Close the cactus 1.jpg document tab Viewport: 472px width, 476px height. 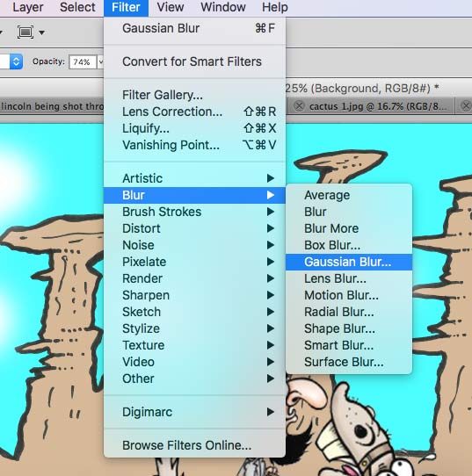click(299, 106)
